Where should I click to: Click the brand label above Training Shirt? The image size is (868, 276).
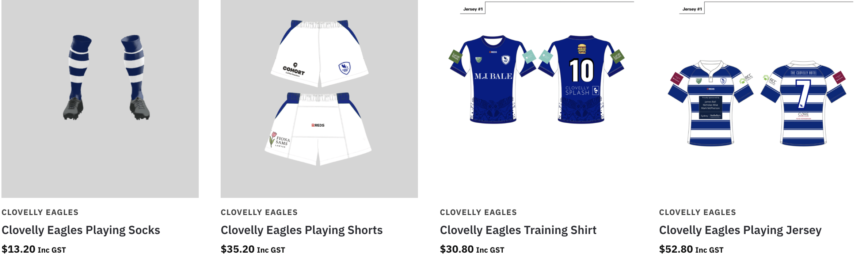479,212
